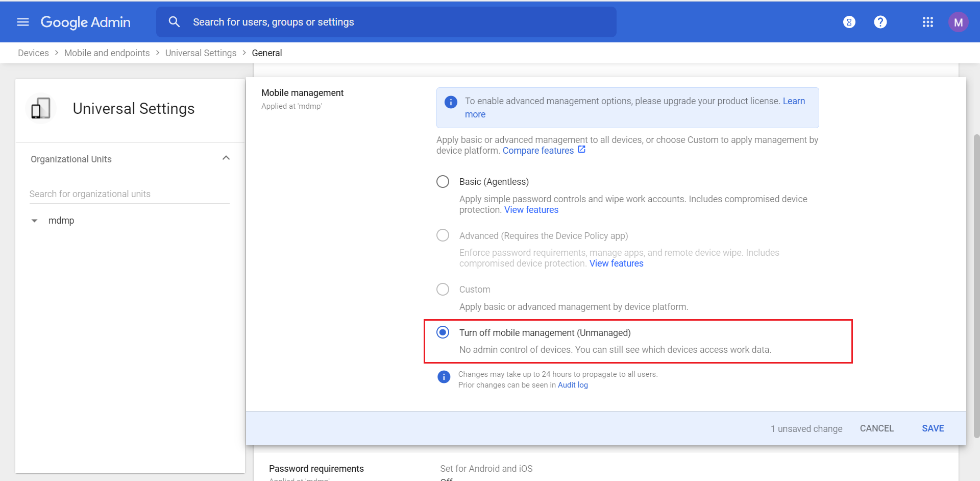Select Basic (Agentless) radio option
980x481 pixels.
click(x=443, y=182)
